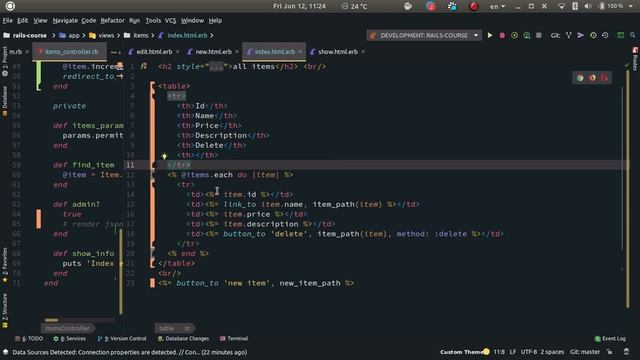Open the Database tool window
The image size is (640, 360).
pyautogui.click(x=4, y=101)
